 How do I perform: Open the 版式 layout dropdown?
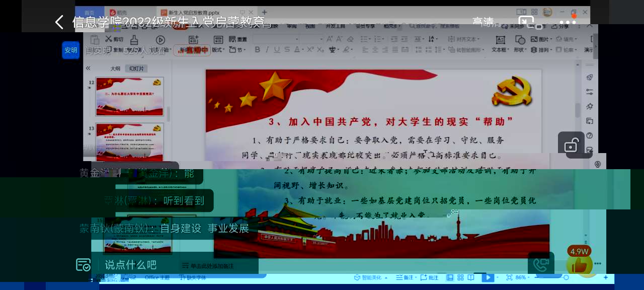[218, 50]
